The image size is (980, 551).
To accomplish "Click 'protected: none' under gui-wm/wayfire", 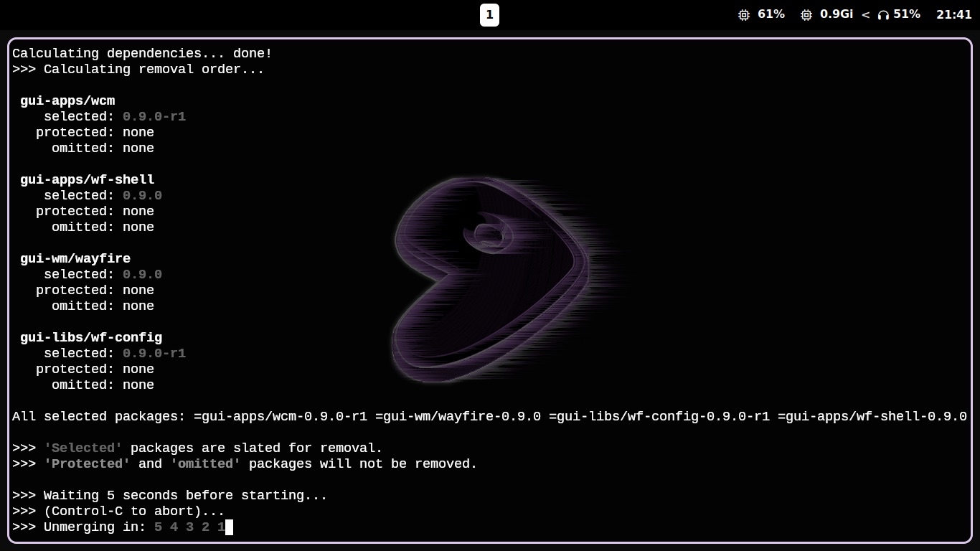I will pyautogui.click(x=95, y=290).
